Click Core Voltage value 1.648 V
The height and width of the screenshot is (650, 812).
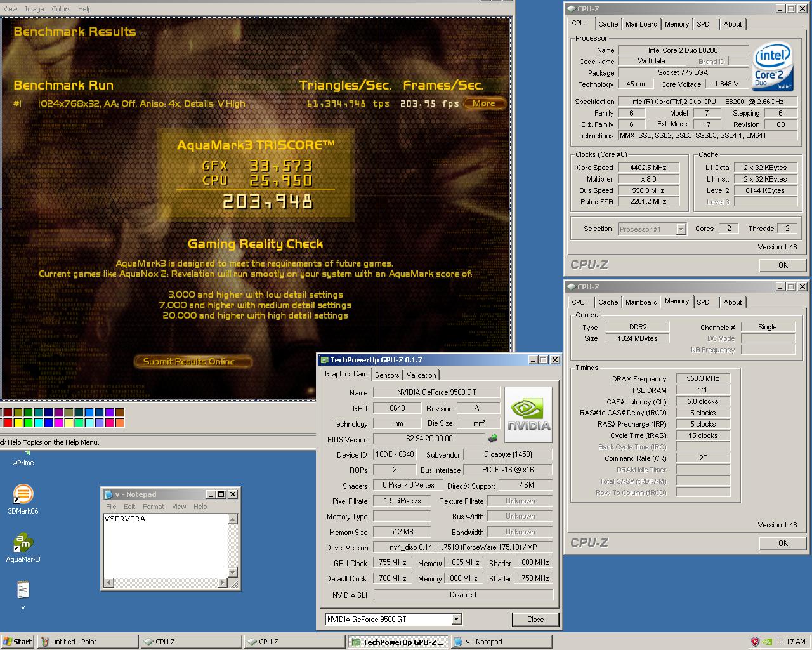726,84
